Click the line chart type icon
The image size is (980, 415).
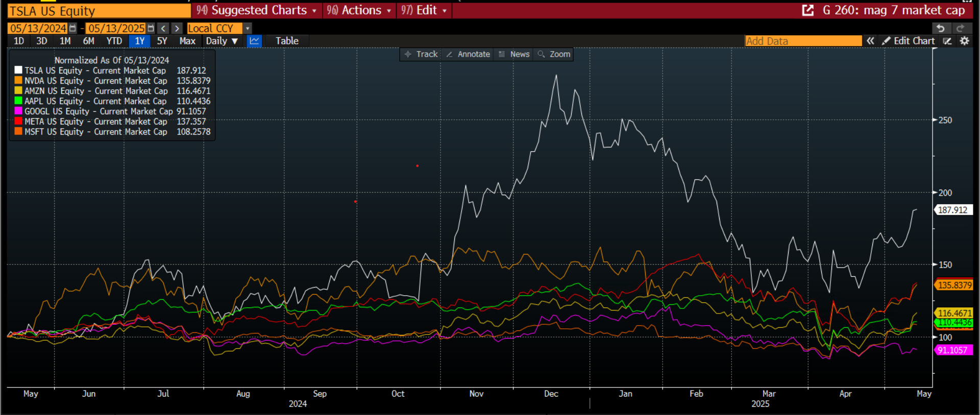[254, 41]
